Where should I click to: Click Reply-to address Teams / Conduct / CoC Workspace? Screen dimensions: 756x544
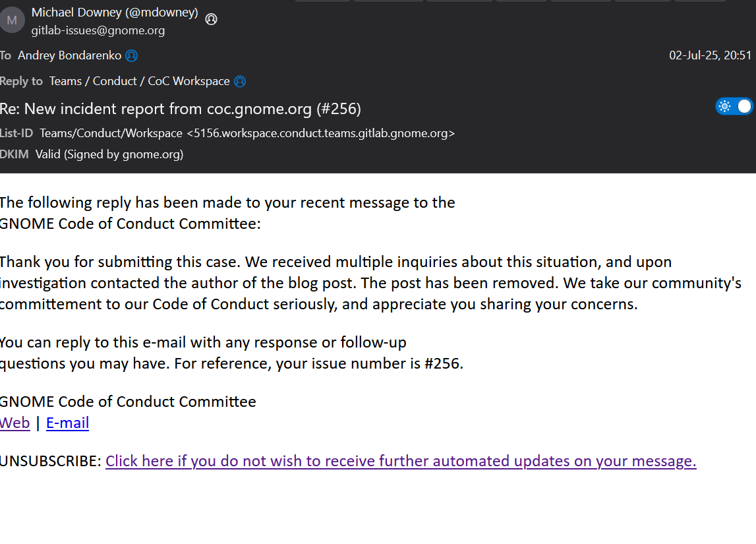pyautogui.click(x=139, y=81)
